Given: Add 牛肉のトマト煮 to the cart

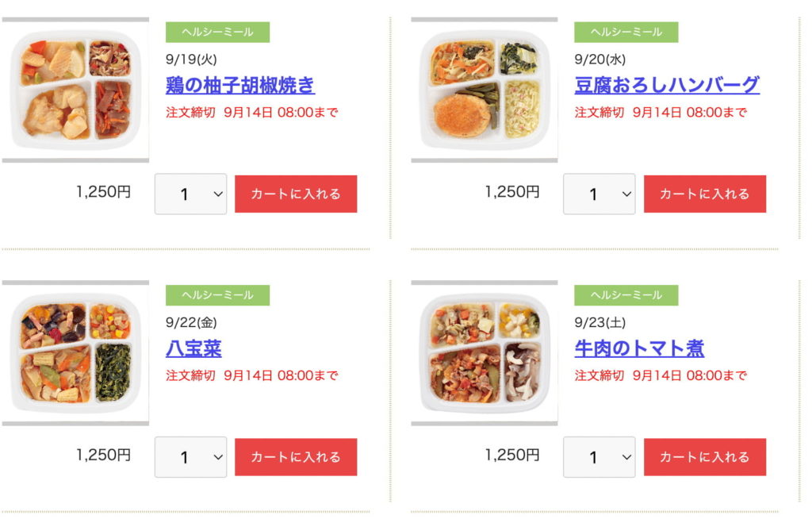Looking at the screenshot, I should 704,456.
